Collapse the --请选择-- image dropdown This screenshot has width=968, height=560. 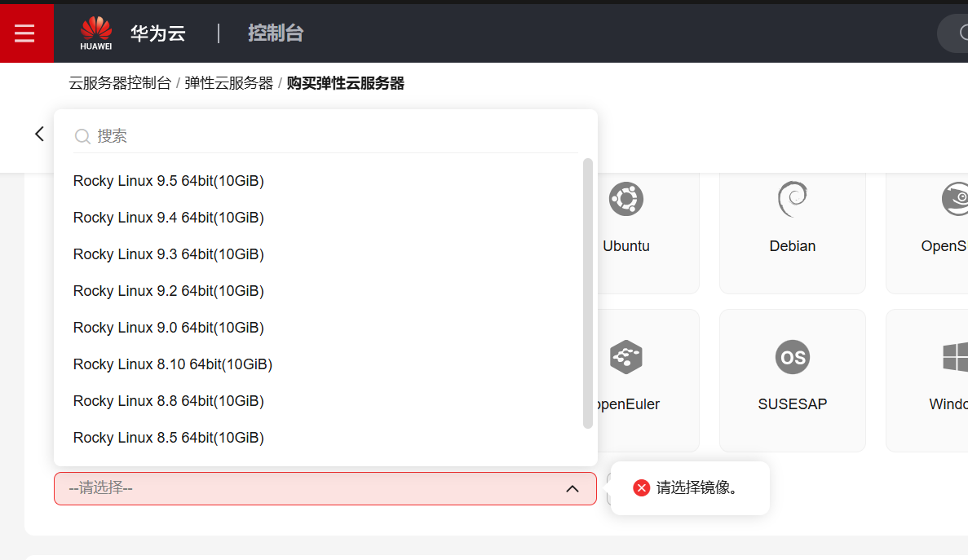[x=325, y=488]
